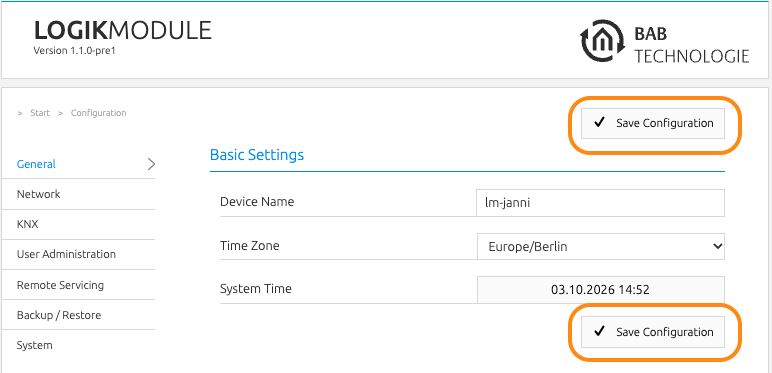The image size is (772, 373).
Task: Click the top Save Configuration button
Action: coord(653,123)
